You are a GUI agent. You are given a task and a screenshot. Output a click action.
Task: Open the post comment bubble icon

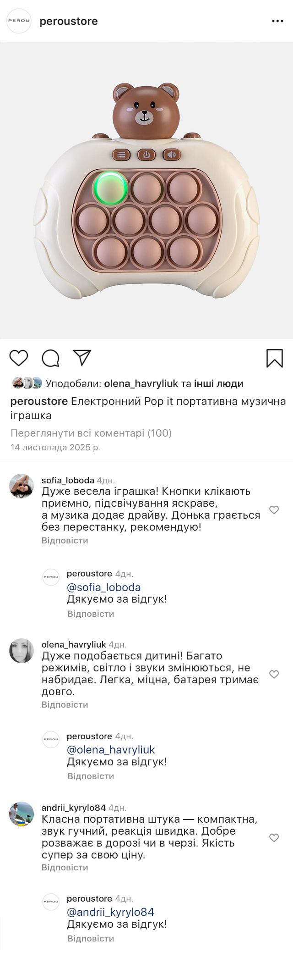click(50, 358)
